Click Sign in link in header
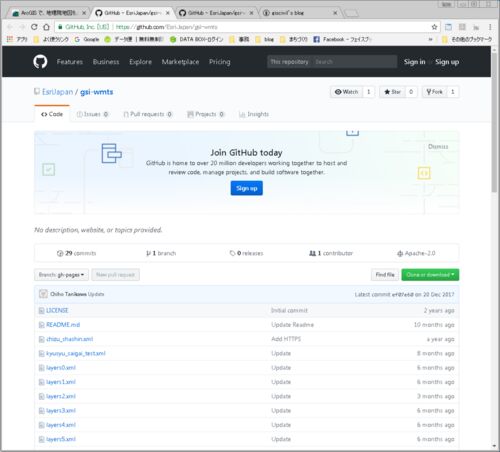 click(x=414, y=62)
